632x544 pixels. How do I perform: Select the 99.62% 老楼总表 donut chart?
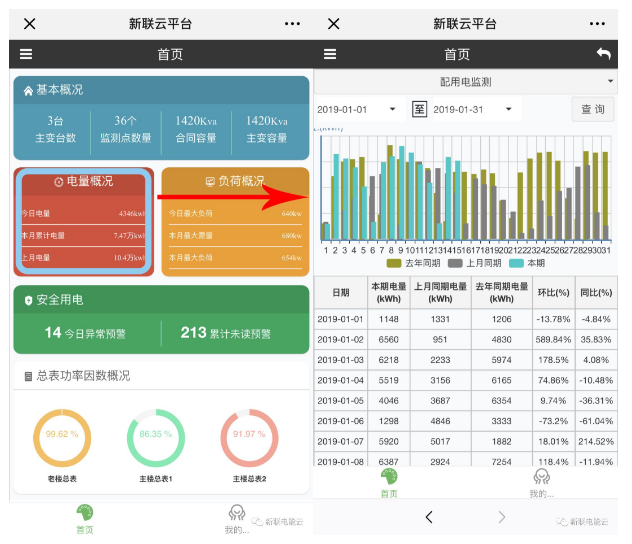[x=62, y=437]
